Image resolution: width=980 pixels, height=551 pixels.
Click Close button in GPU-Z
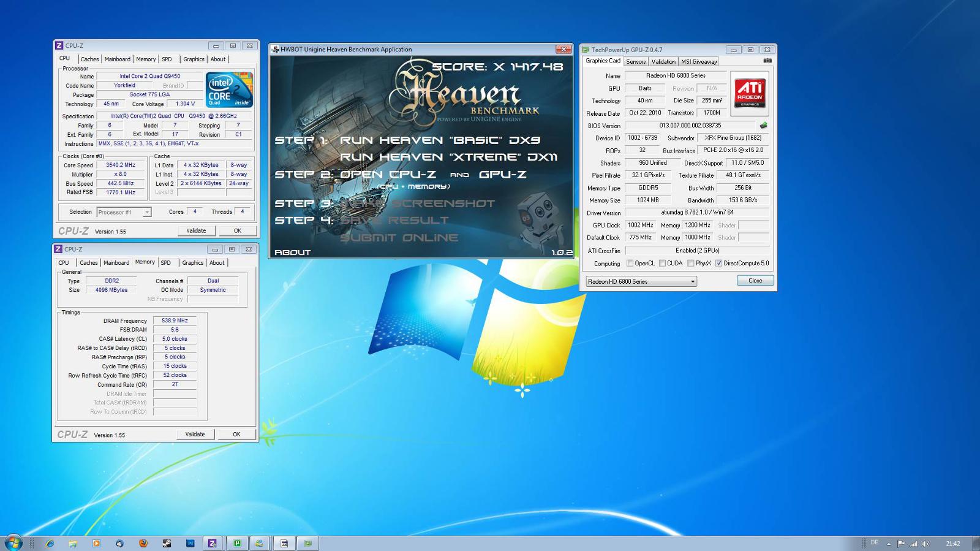pos(755,281)
